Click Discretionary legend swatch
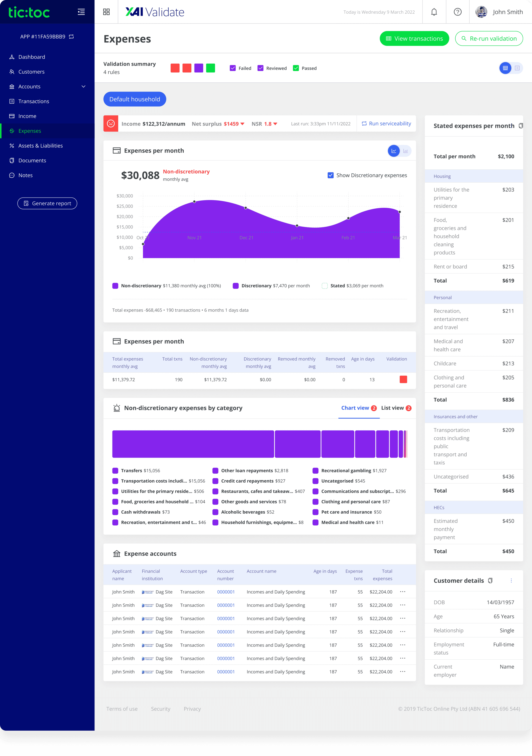This screenshot has width=532, height=756. 236,286
